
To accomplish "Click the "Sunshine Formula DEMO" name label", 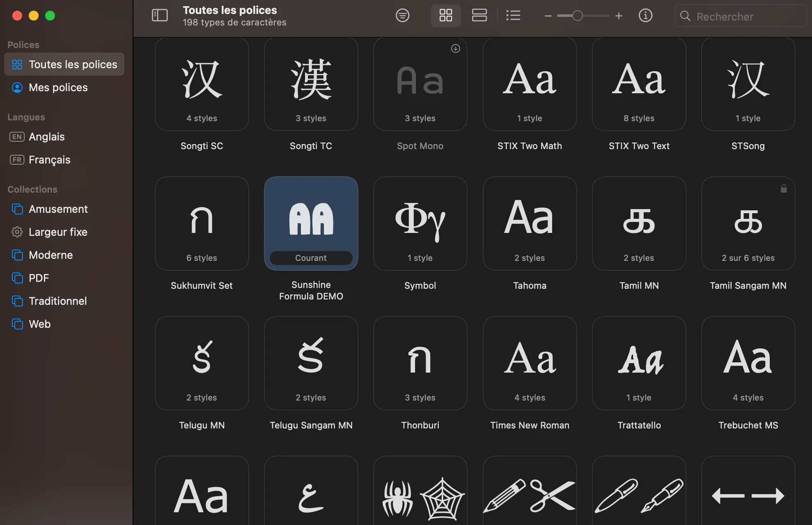I will (x=311, y=290).
